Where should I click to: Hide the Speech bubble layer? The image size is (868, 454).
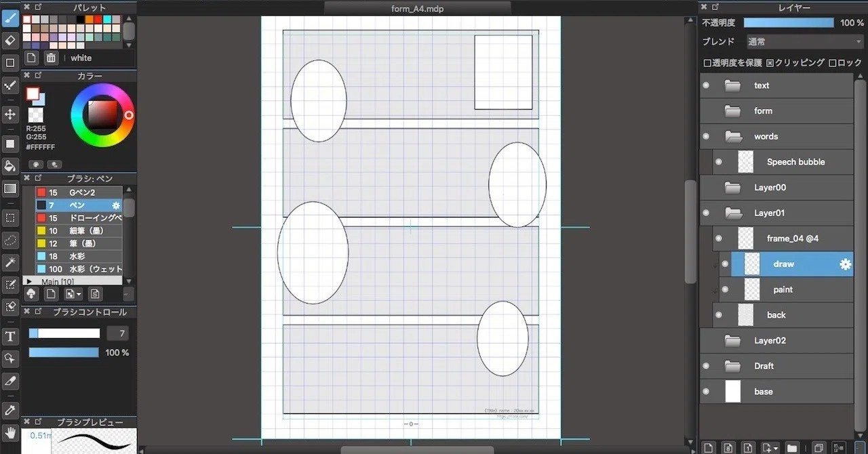[719, 162]
